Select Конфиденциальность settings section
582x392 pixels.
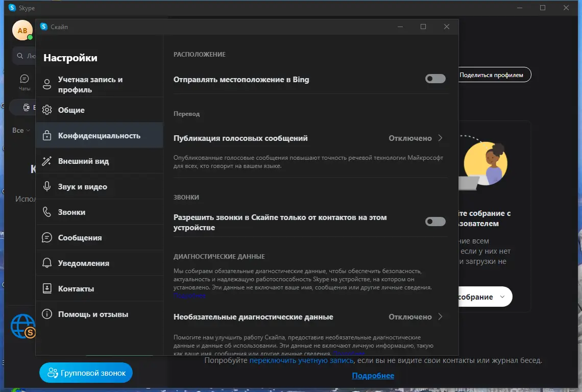[100, 135]
